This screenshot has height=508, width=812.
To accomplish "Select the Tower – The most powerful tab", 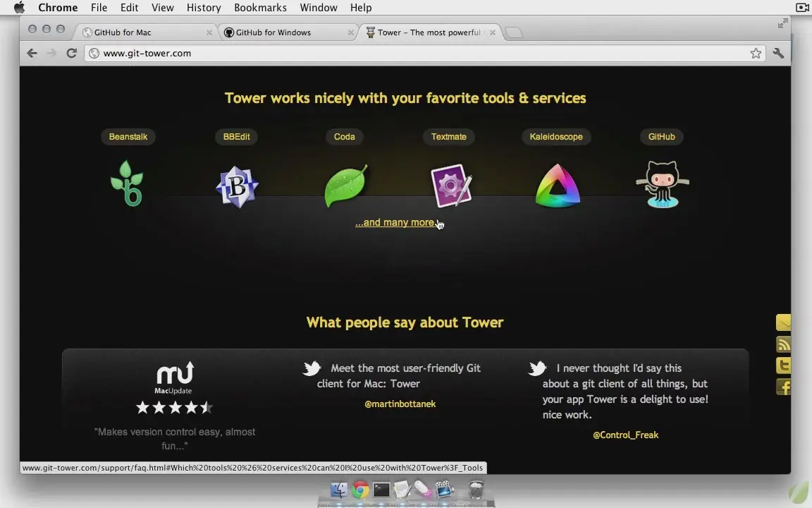I will (430, 32).
